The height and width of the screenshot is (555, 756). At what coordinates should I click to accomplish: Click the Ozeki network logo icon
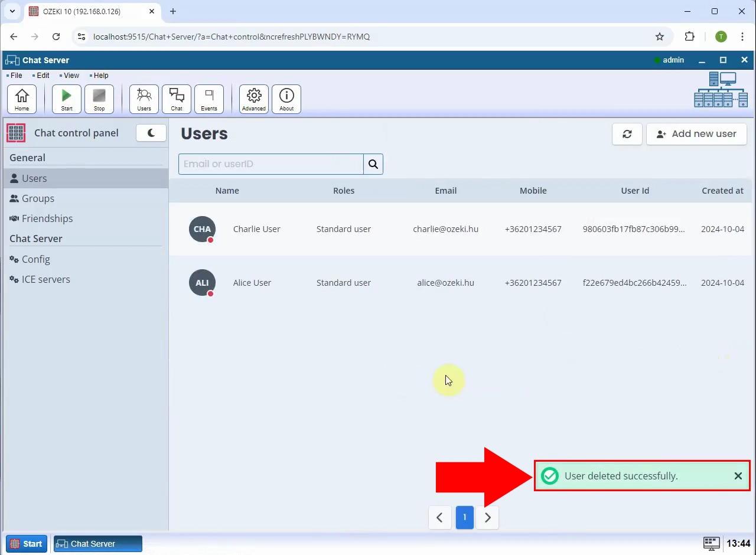(x=721, y=90)
